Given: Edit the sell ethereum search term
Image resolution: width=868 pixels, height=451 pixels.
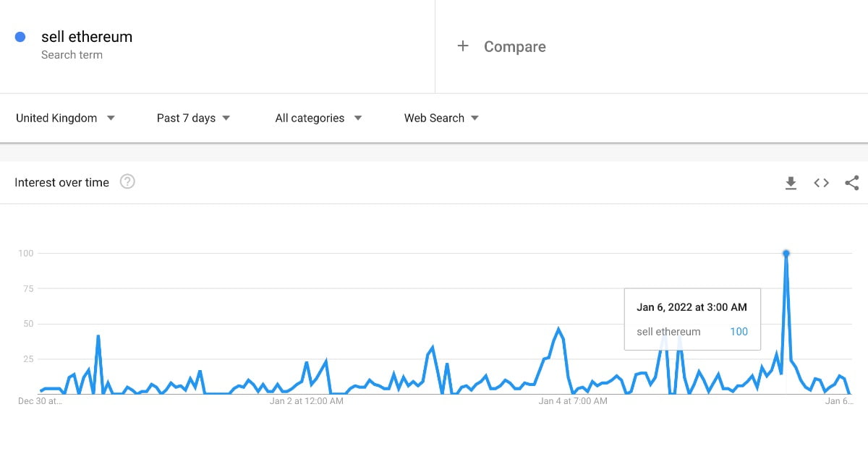Looking at the screenshot, I should 87,37.
